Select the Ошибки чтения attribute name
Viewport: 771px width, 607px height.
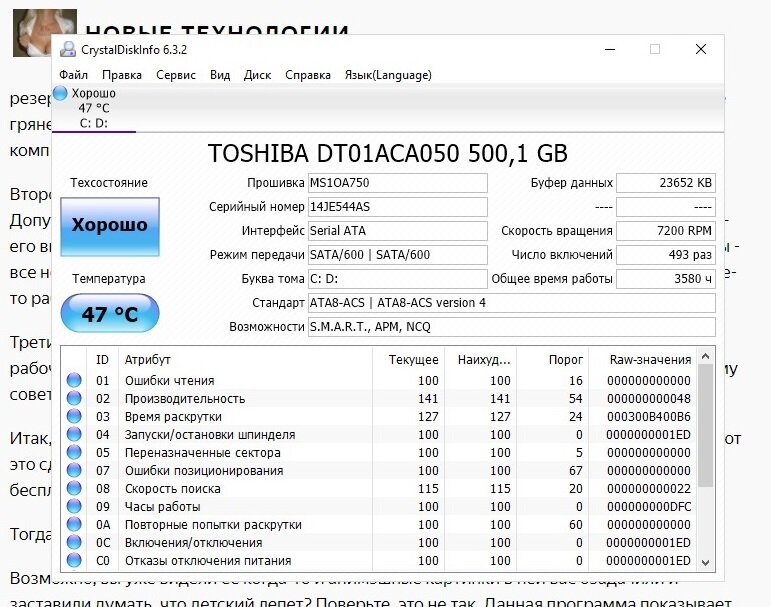[170, 380]
